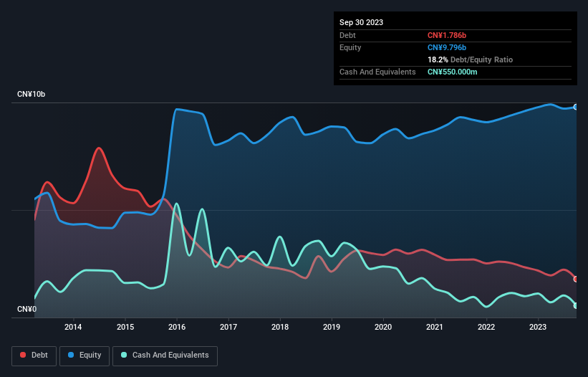This screenshot has width=588, height=377.
Task: Toggle the Equity legend button
Action: pos(85,355)
